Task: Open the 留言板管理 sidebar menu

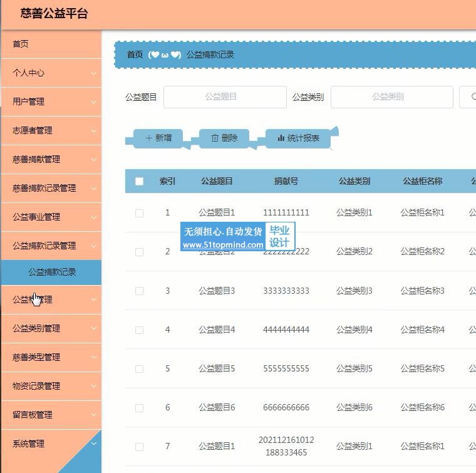Action: [51, 415]
